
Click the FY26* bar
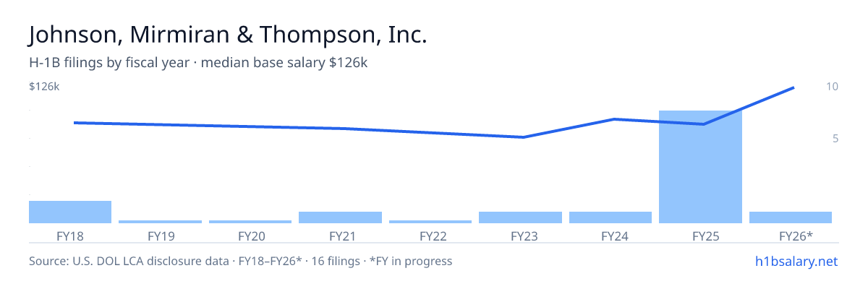791,217
